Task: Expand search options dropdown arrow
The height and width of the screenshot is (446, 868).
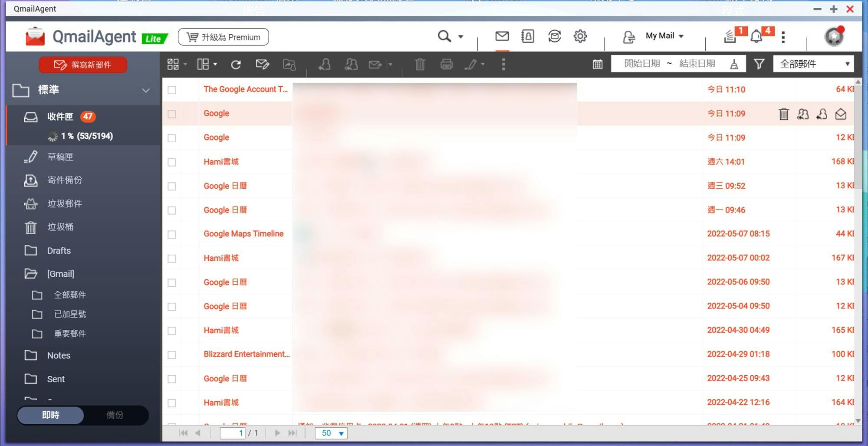Action: point(460,37)
